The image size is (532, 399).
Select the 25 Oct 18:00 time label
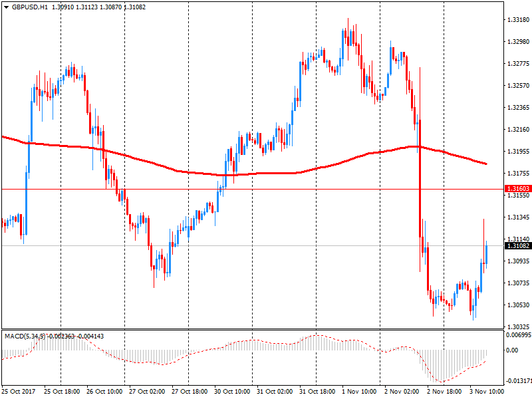62,392
